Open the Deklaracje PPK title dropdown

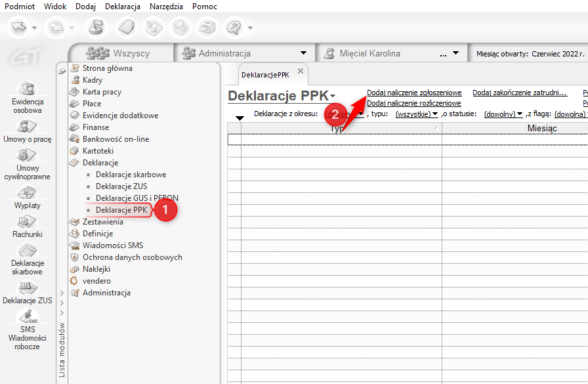tap(333, 96)
